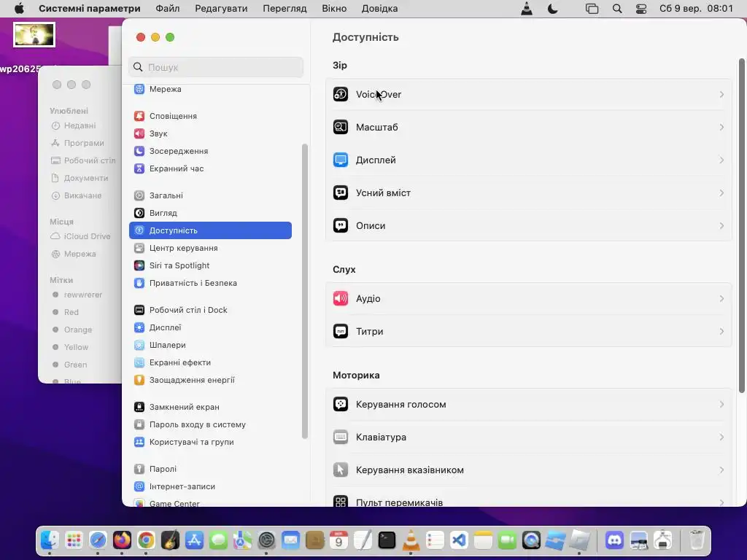Select Дисплеї in the sidebar

[210, 327]
